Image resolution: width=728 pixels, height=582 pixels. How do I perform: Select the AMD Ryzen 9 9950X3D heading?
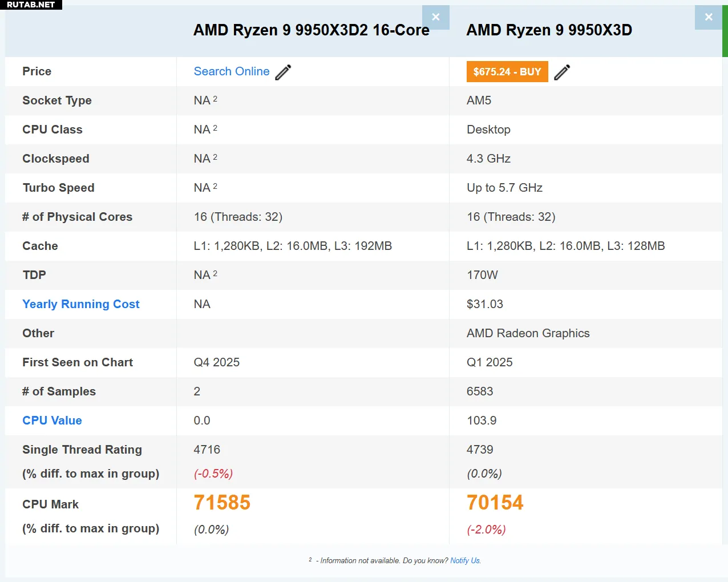pyautogui.click(x=549, y=30)
